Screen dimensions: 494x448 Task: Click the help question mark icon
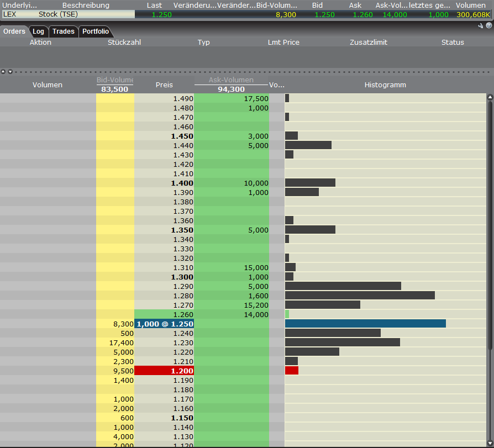click(488, 25)
